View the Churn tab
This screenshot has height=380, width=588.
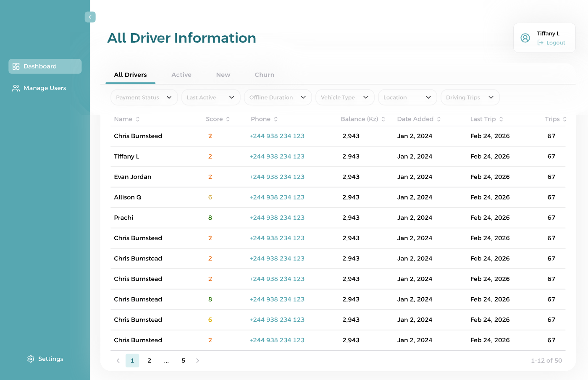click(264, 75)
